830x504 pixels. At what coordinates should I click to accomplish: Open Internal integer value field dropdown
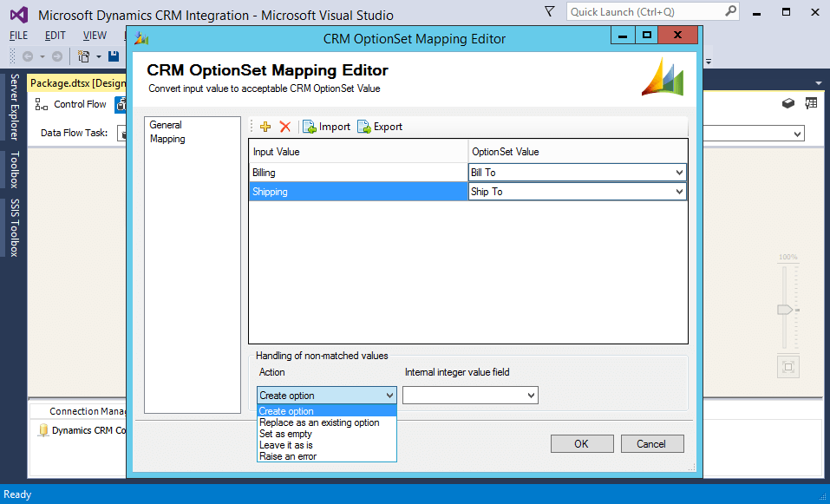tap(531, 396)
